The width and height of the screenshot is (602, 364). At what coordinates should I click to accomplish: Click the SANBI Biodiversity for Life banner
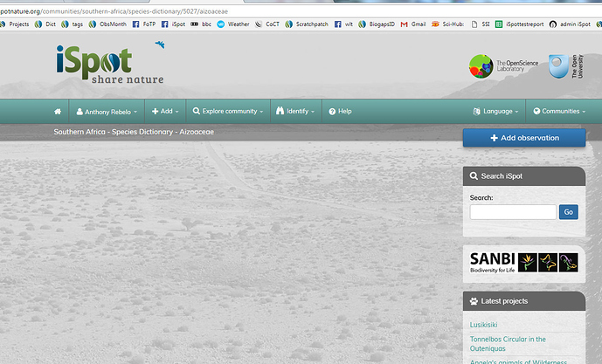coord(524,263)
